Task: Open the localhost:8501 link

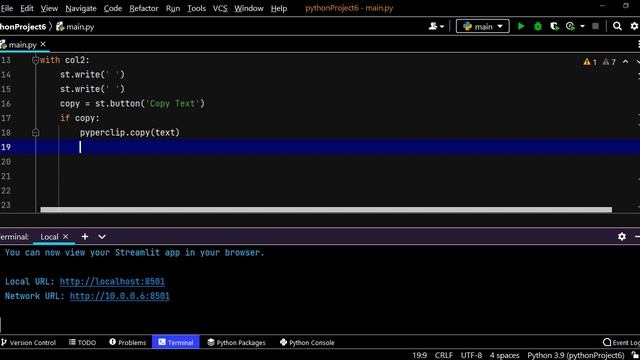Action: 112,282
